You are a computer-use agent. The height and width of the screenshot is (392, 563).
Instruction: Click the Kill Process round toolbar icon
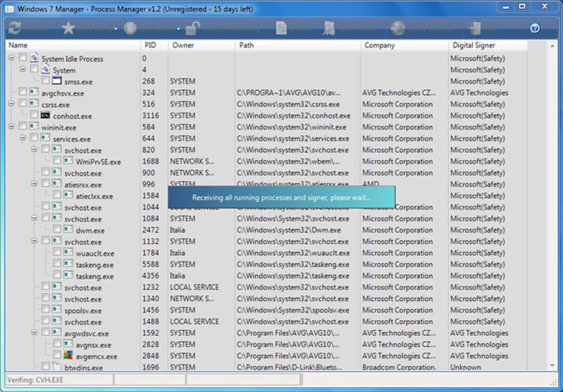pos(130,28)
